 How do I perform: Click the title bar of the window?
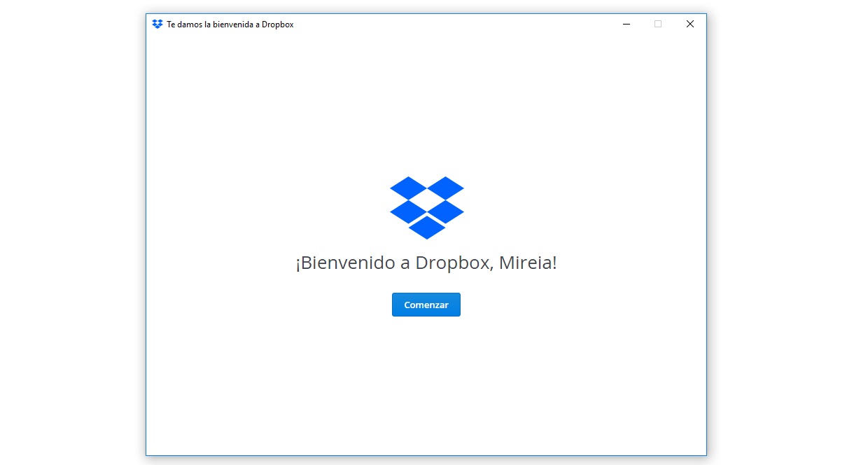point(420,24)
